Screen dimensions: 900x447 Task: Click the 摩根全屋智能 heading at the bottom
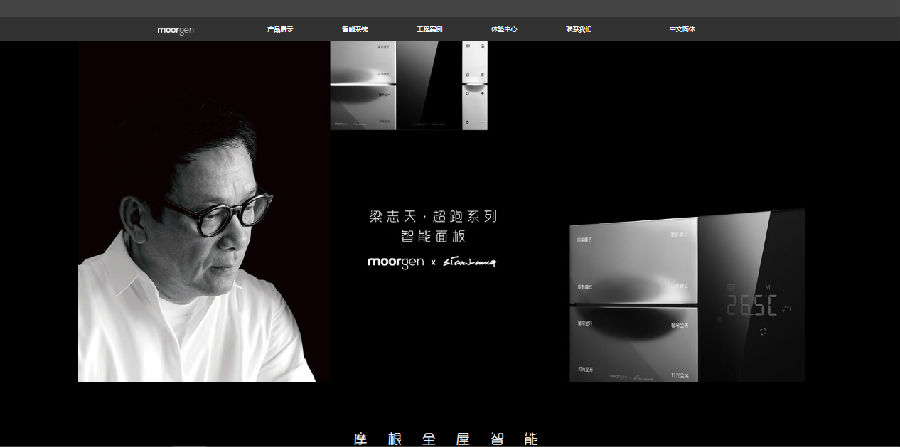tap(446, 440)
